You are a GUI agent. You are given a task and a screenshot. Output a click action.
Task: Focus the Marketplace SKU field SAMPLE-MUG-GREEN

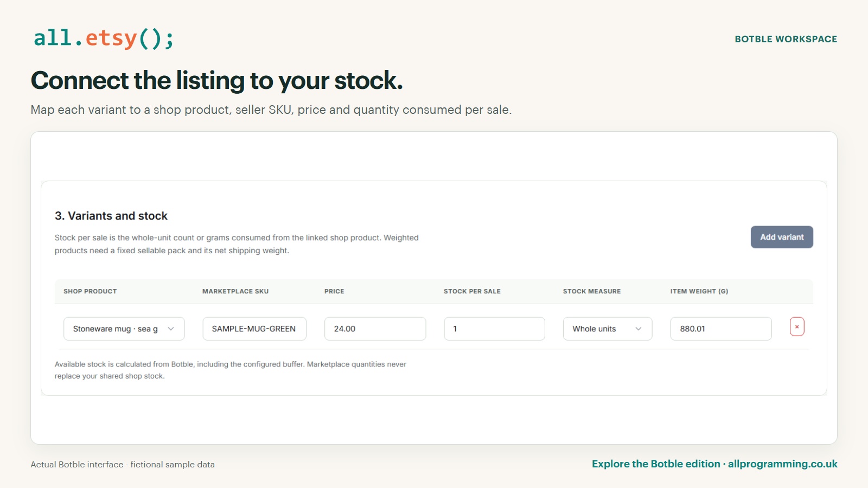point(254,329)
